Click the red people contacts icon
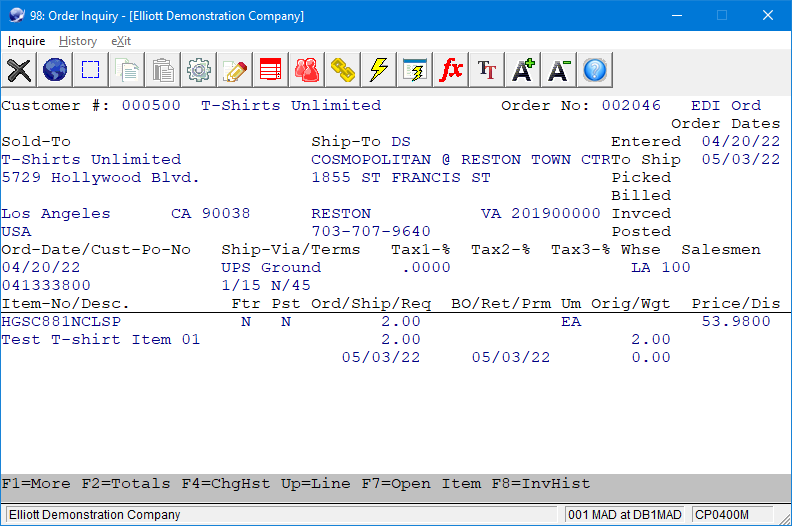The width and height of the screenshot is (792, 526). pyautogui.click(x=307, y=70)
